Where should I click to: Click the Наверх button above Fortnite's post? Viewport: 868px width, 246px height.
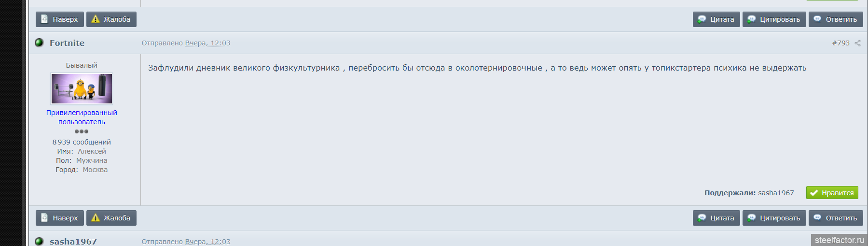[x=60, y=19]
